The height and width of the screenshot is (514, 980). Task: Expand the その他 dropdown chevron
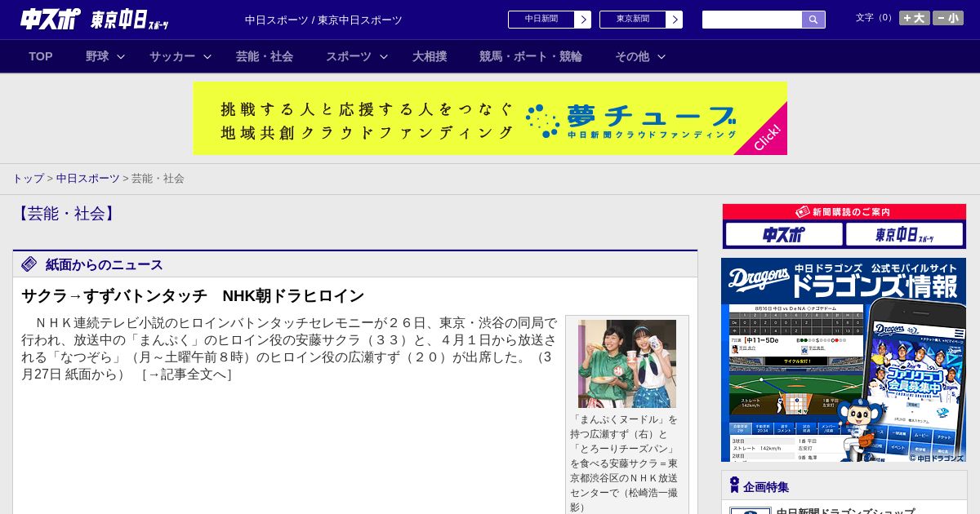click(661, 56)
